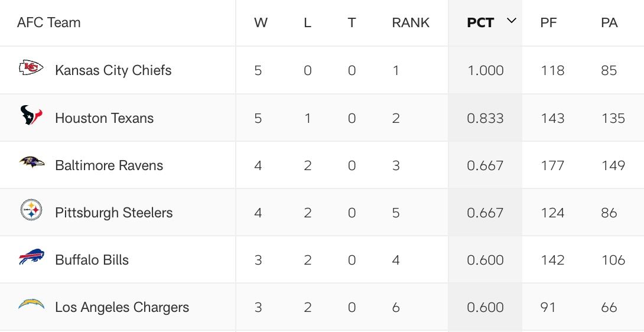Screen dimensions: 644x332
Task: Open Houston Texans team link
Action: click(x=105, y=118)
